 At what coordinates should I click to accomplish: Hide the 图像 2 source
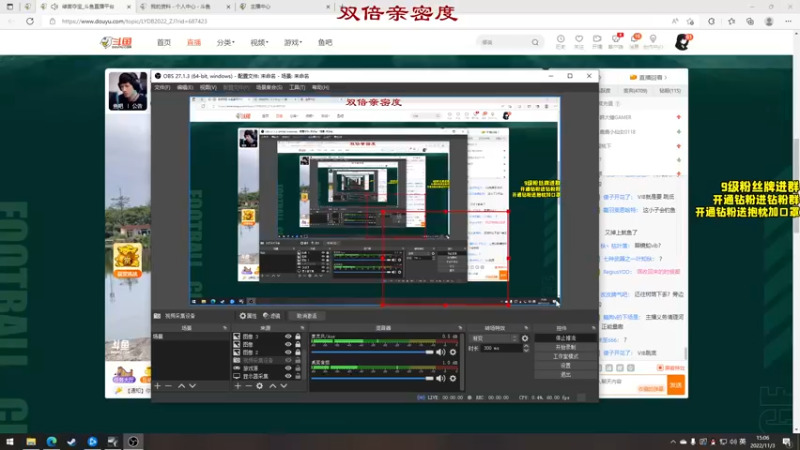tap(288, 352)
